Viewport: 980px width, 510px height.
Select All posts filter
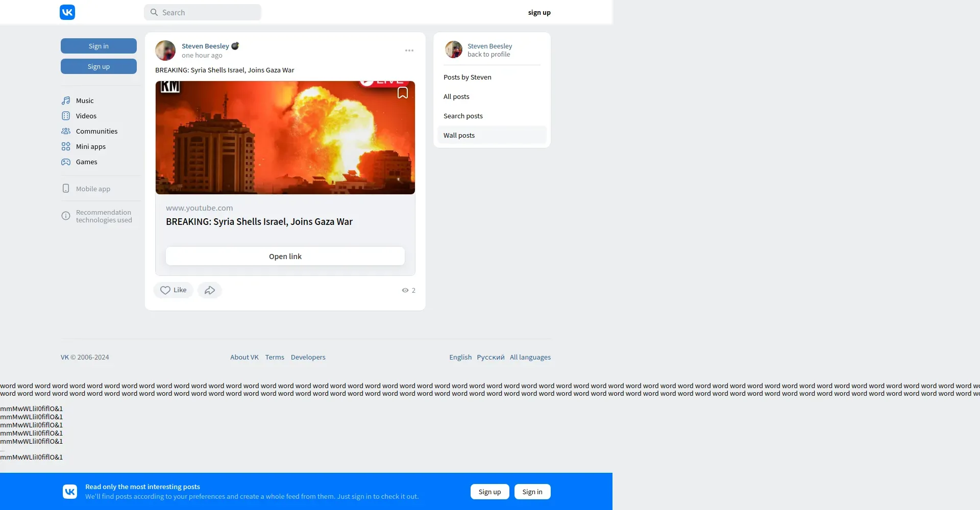click(x=492, y=96)
